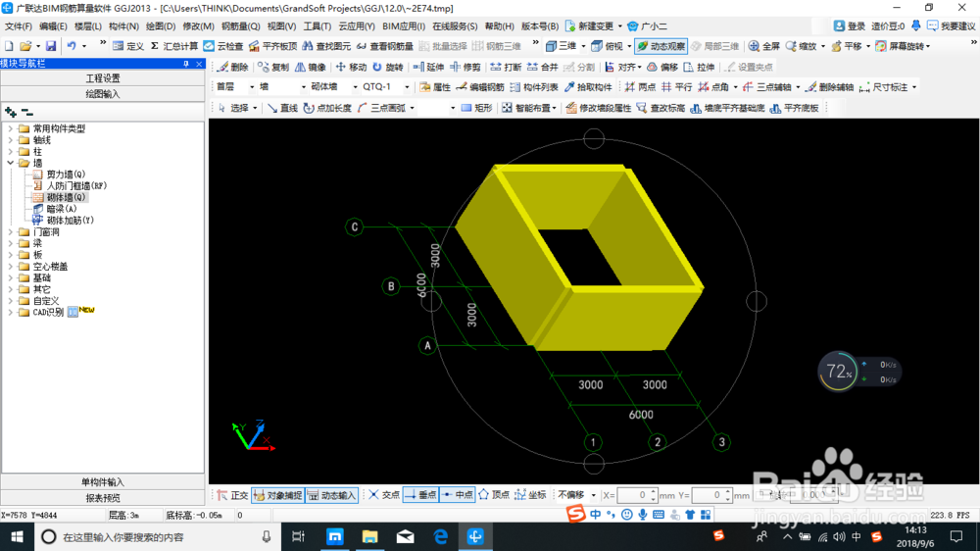Image resolution: width=980 pixels, height=551 pixels.
Task: Select the 矩形 rectangle drawing tool
Action: (x=477, y=108)
